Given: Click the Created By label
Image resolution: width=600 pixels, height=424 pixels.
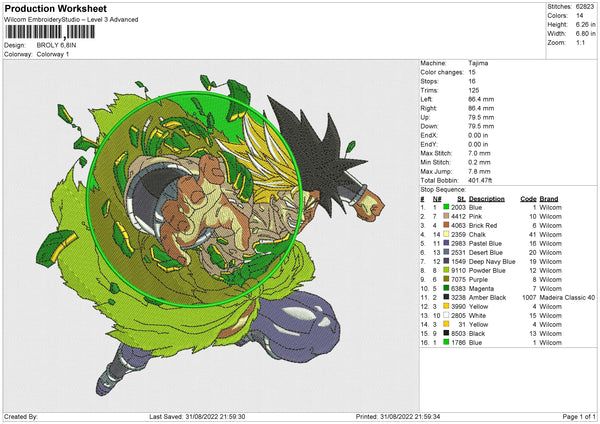Looking at the screenshot, I should pyautogui.click(x=21, y=416).
